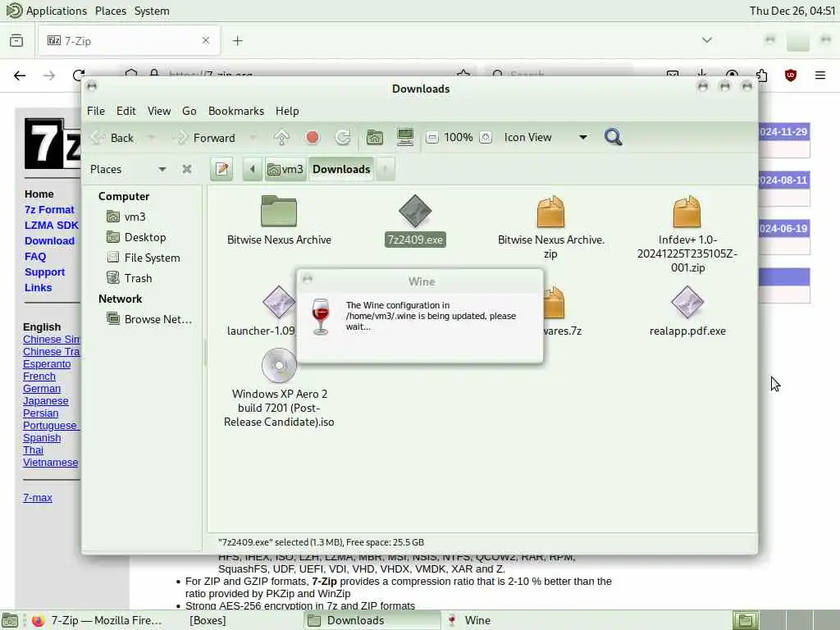Select the Windows XP Aero 2 iso disc icon
840x630 pixels.
[279, 365]
